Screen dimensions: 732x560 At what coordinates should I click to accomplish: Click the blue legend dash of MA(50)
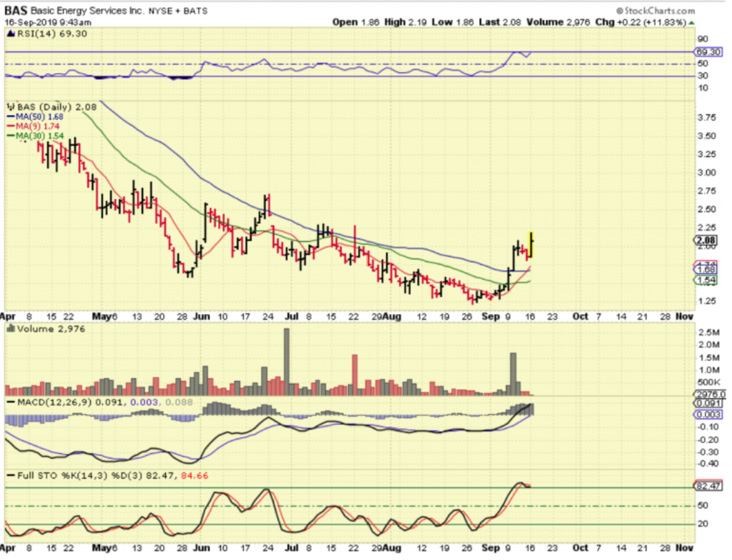pyautogui.click(x=12, y=117)
